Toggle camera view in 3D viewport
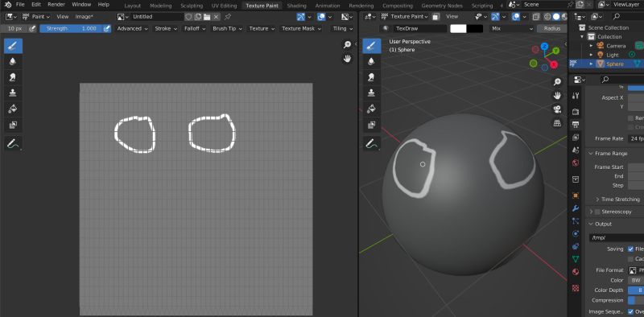Viewport: 644px width, 317px height. point(557,109)
